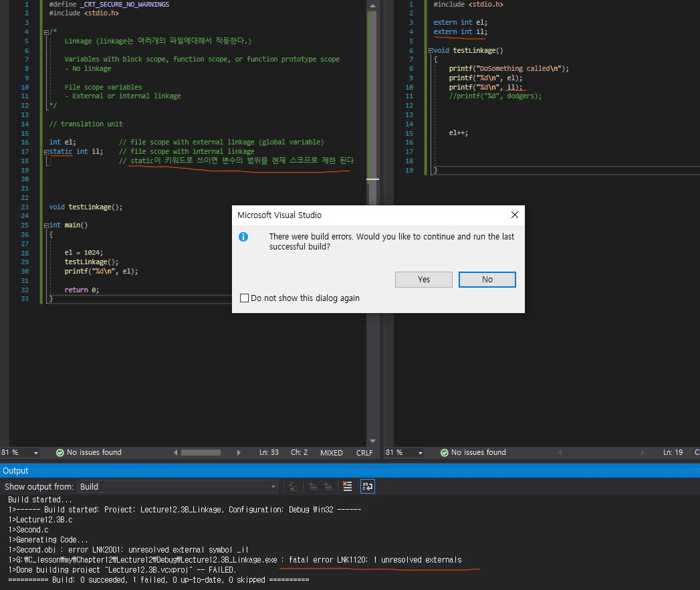Image resolution: width=700 pixels, height=590 pixels.
Task: Open left editor zoom 81 % dropdown
Action: click(35, 453)
